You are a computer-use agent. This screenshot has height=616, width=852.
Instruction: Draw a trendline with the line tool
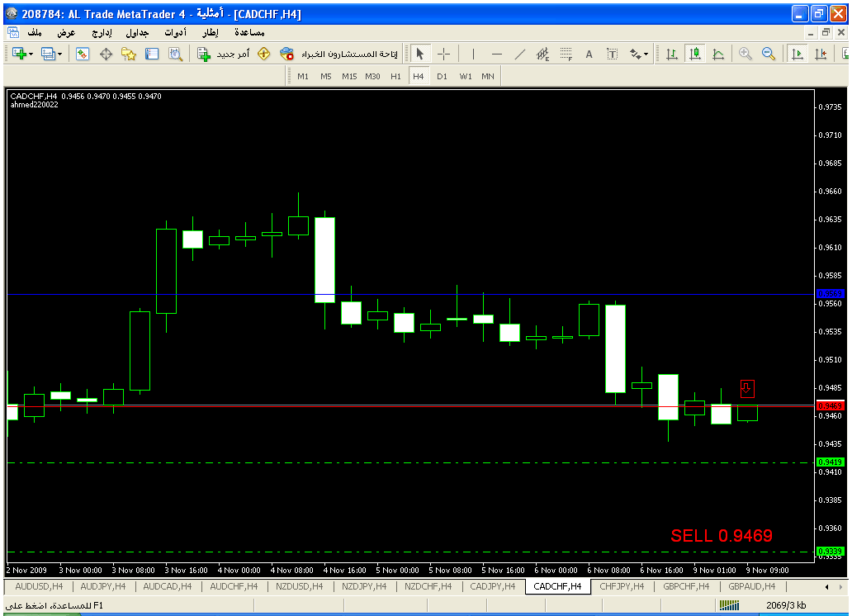(519, 54)
